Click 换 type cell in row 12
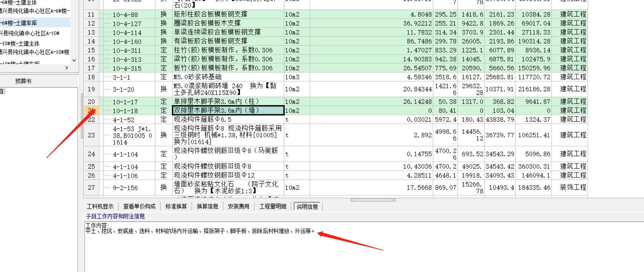Image resolution: width=644 pixels, height=272 pixels. [x=164, y=24]
